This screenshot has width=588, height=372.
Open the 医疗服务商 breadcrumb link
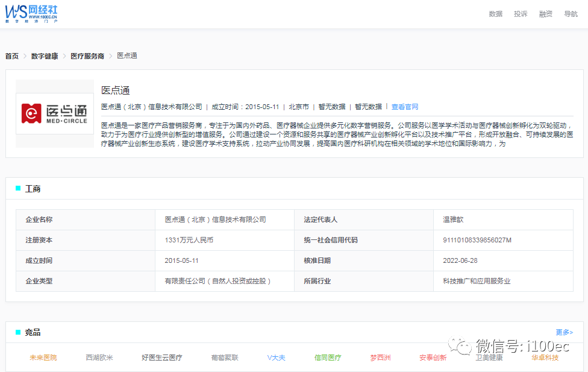click(x=87, y=56)
